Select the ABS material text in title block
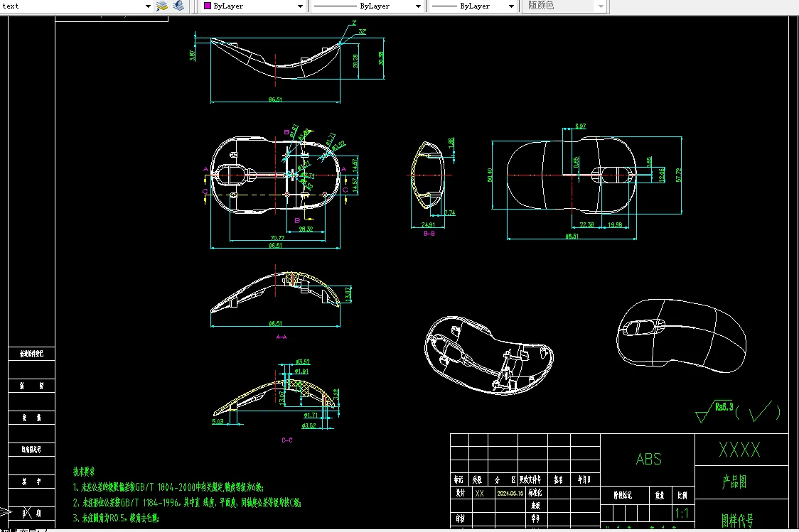Image resolution: width=799 pixels, height=532 pixels. 649,460
